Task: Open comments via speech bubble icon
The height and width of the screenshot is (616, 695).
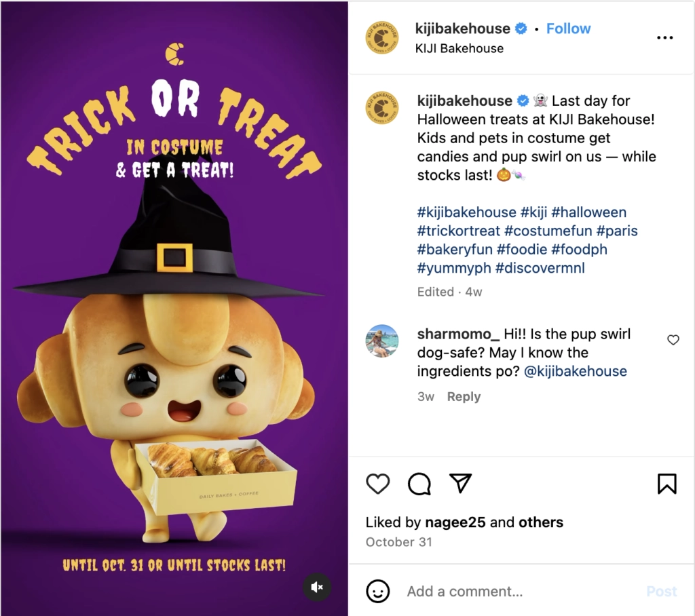Action: click(419, 484)
